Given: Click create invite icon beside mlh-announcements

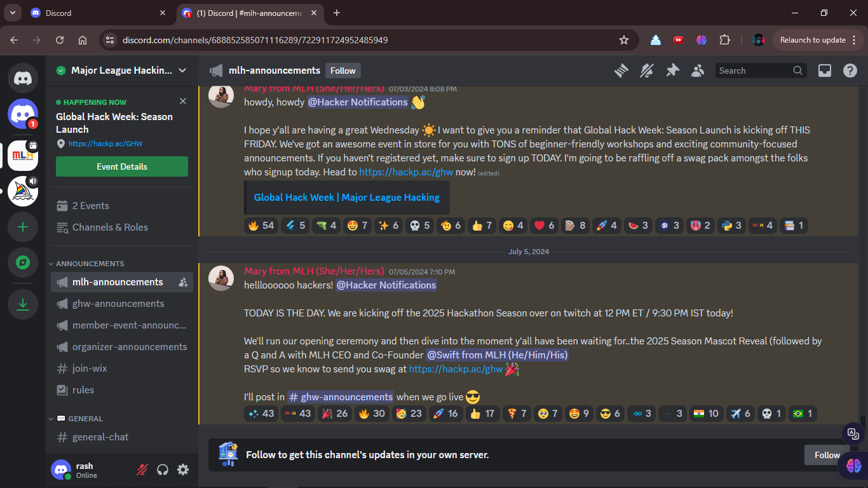Looking at the screenshot, I should pos(183,282).
